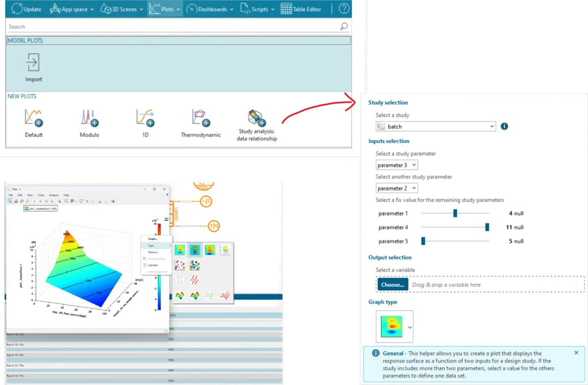588x385 pixels.
Task: Click the Help question mark icon
Action: (x=344, y=9)
